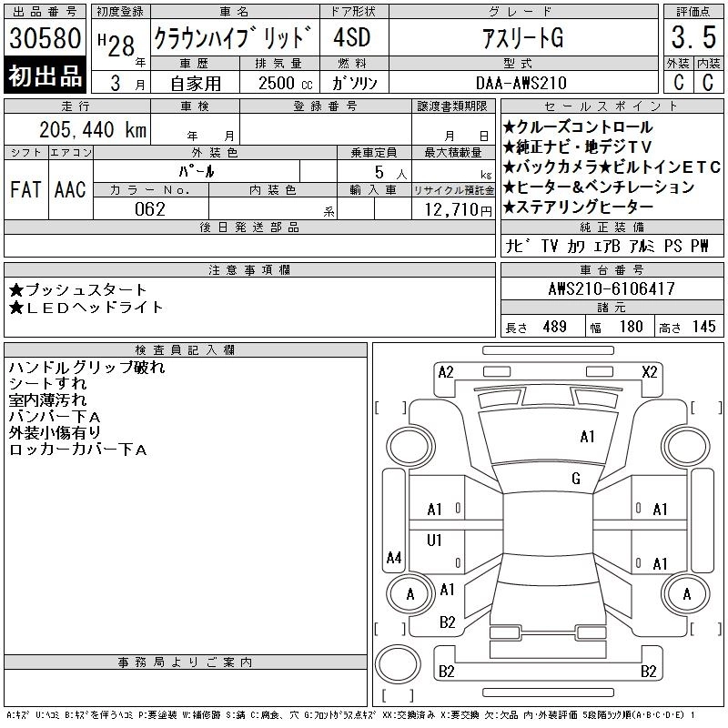This screenshot has height=728, width=728.
Task: Click the color number 062 field
Action: (x=150, y=209)
